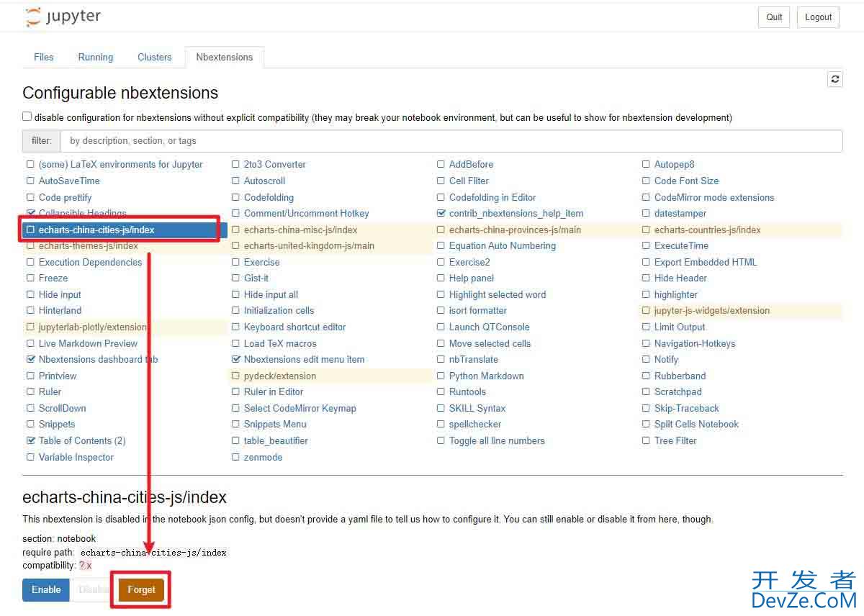The image size is (864, 616).
Task: Log out using the Logout button
Action: [818, 17]
